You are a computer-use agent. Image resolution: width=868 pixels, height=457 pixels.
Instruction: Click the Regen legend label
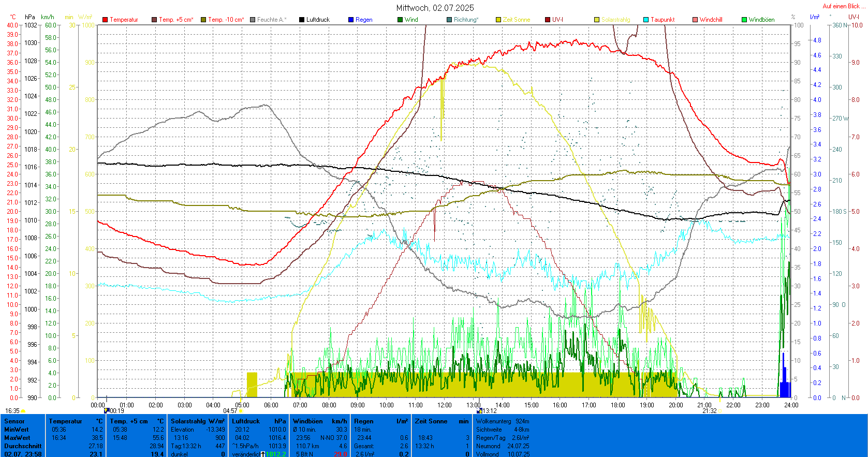click(x=364, y=20)
